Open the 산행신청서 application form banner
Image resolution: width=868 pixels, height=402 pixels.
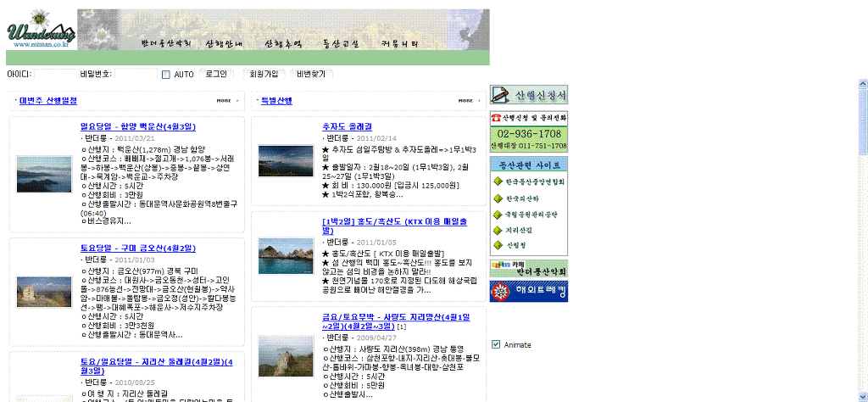pos(529,95)
